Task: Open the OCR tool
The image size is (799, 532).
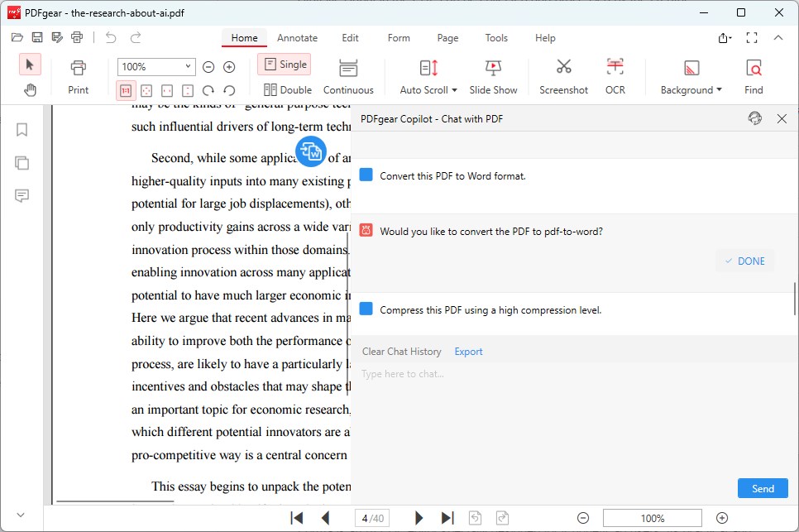Action: (615, 76)
